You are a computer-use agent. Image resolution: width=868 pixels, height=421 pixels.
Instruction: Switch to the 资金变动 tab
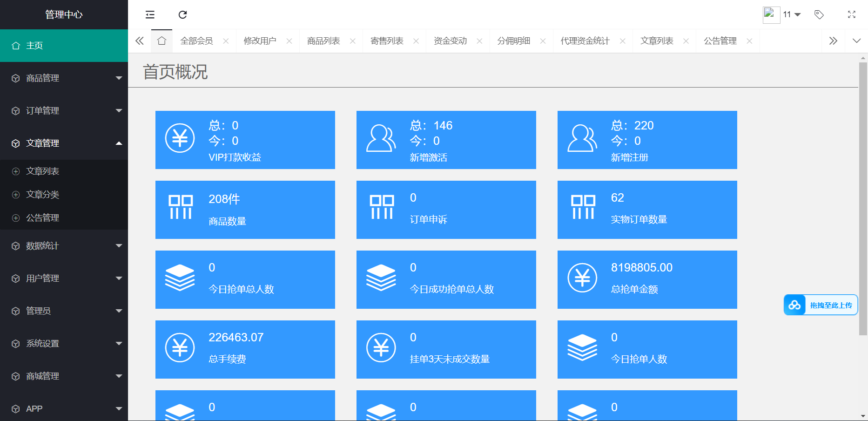click(450, 41)
